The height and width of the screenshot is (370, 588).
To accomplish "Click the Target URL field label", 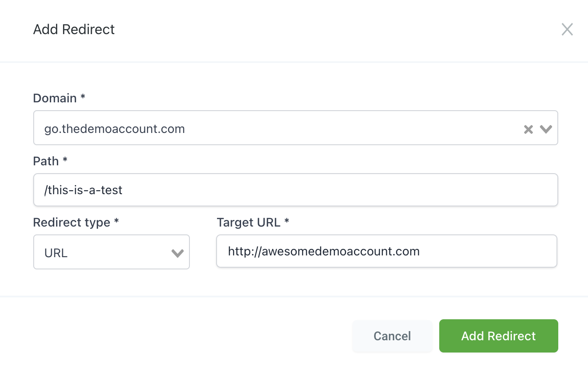I will tap(248, 222).
